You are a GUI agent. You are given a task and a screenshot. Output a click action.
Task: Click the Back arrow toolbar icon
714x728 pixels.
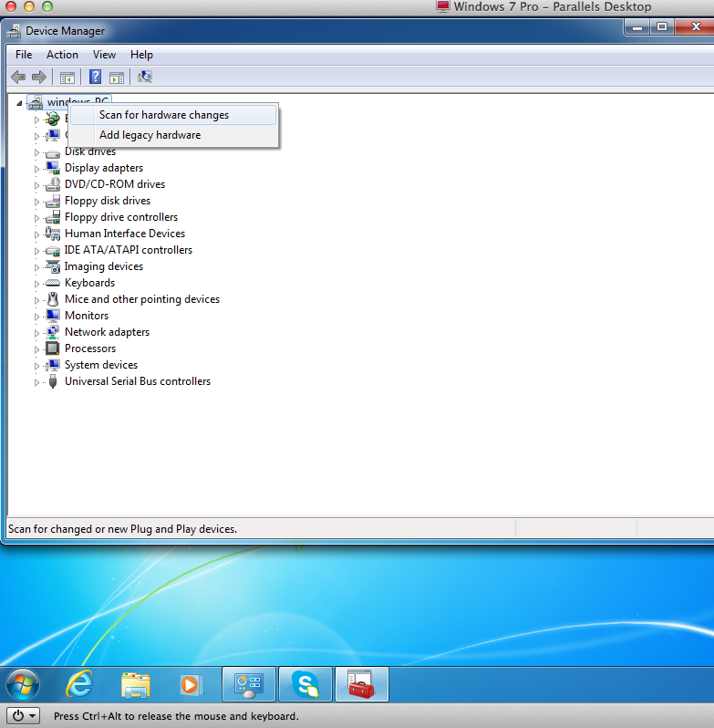[18, 77]
